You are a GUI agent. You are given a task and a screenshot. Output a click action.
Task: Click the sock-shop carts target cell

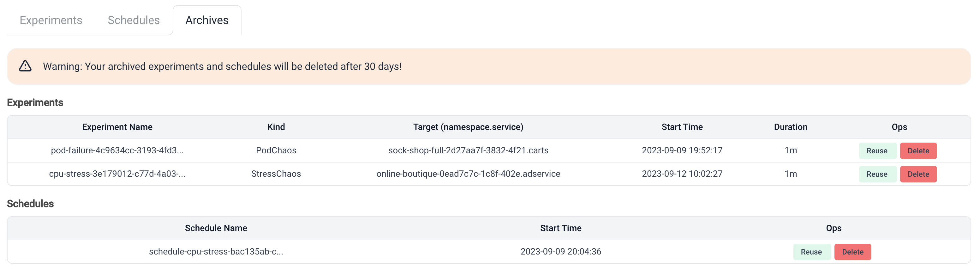pos(468,150)
